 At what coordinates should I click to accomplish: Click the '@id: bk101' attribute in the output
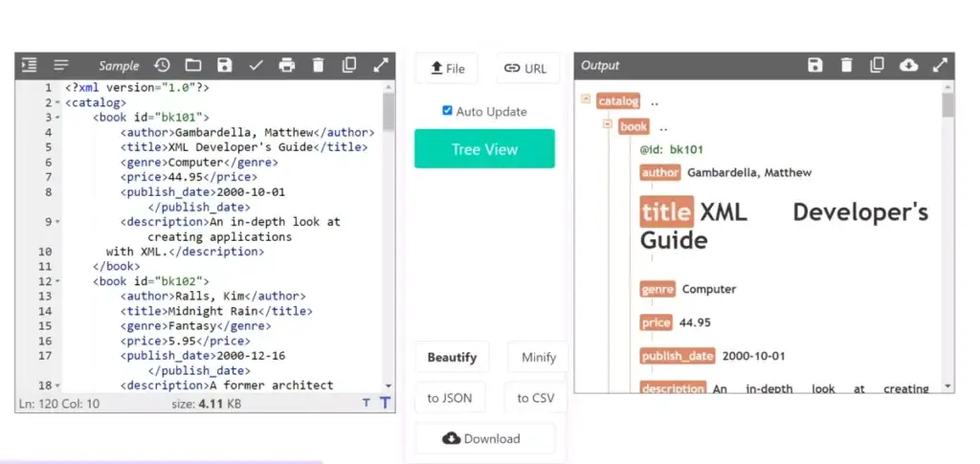click(672, 150)
